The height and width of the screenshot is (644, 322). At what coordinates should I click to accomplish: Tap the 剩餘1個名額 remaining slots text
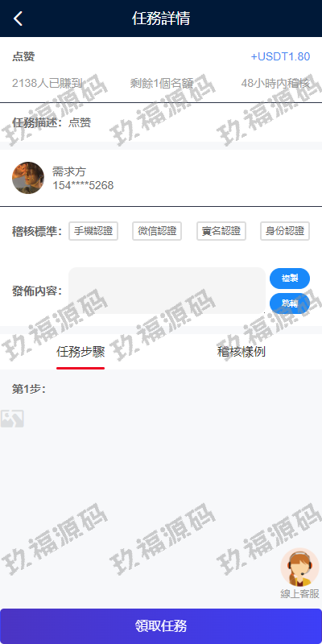(x=162, y=84)
